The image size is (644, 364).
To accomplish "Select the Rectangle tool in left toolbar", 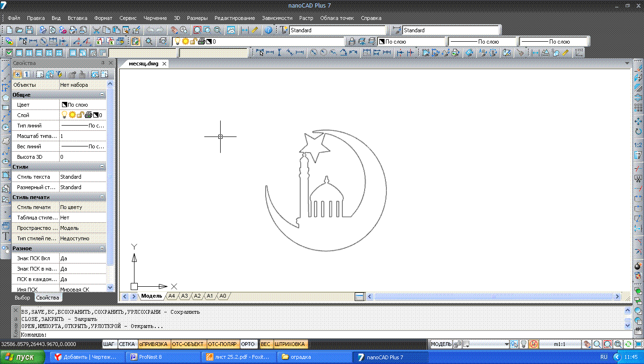I will tap(6, 108).
